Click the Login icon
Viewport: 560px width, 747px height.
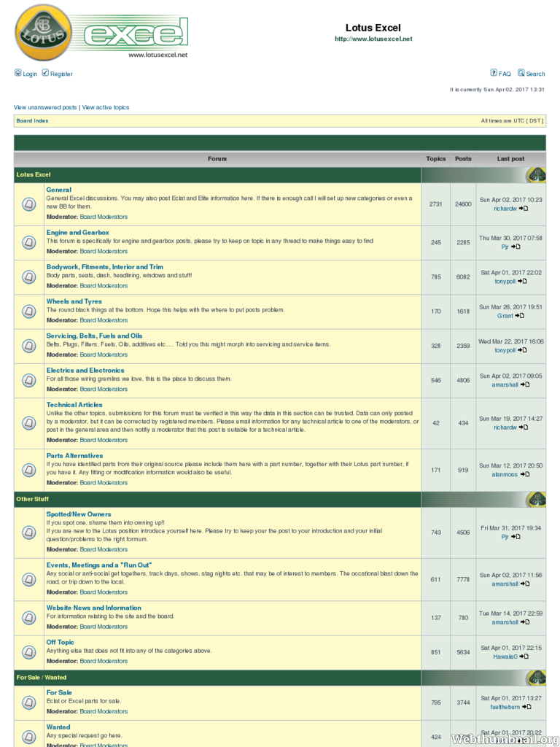(17, 73)
